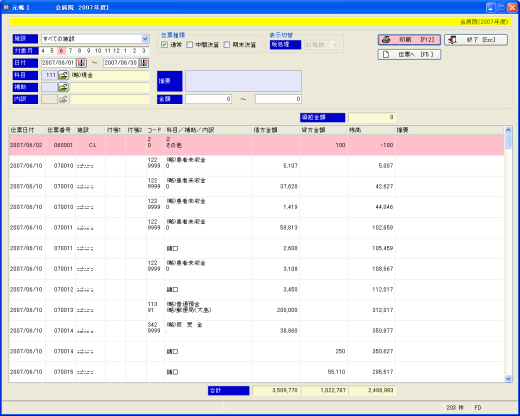Expand the 施設 facility dropdown
Image resolution: width=520 pixels, height=416 pixels.
(x=145, y=39)
